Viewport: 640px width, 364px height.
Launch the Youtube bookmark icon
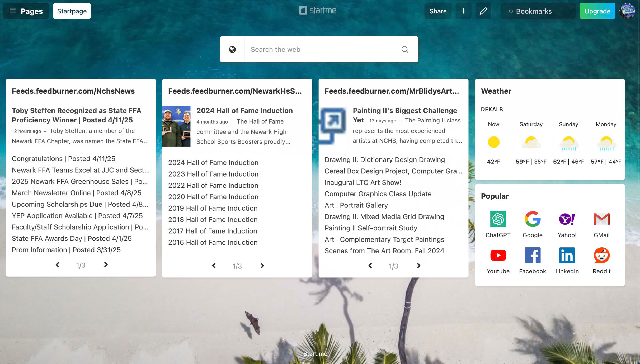pyautogui.click(x=498, y=255)
